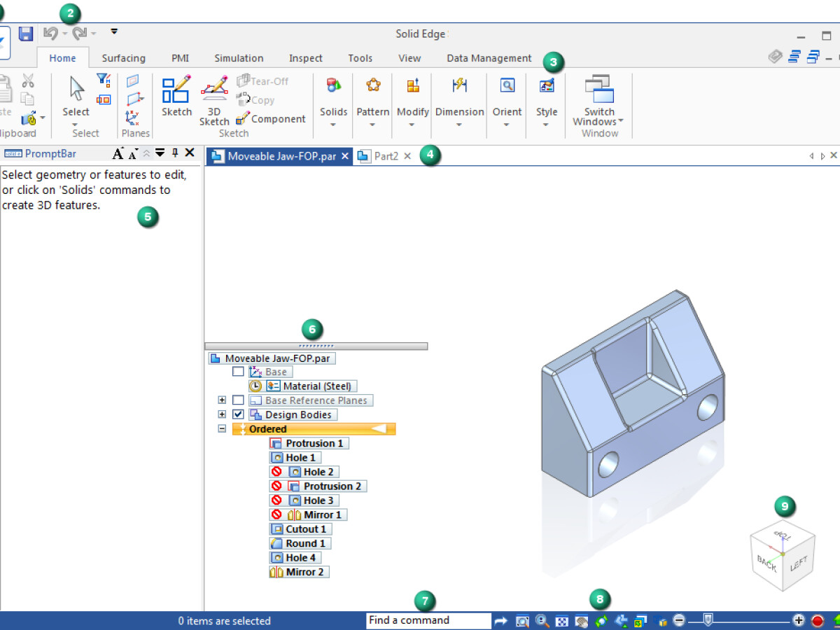Toggle the Base Reference Planes checkbox

click(238, 400)
